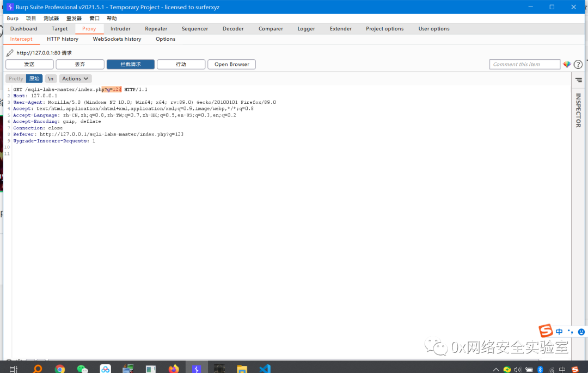
Task: Open the User options tab
Action: (434, 29)
